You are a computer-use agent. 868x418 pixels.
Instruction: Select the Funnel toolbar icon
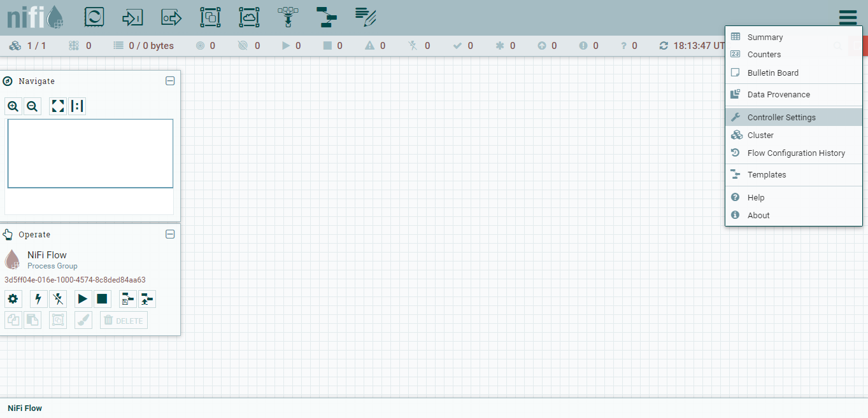click(288, 17)
